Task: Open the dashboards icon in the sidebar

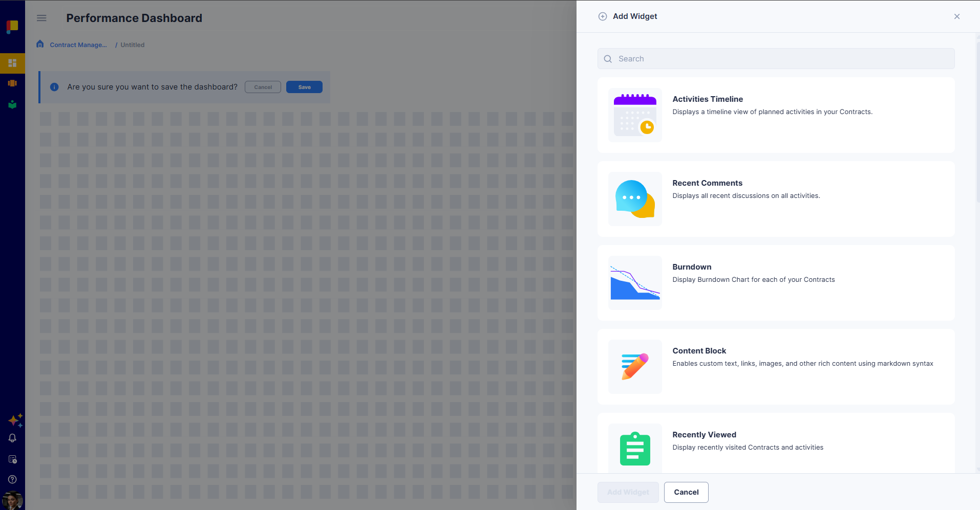Action: (12, 63)
